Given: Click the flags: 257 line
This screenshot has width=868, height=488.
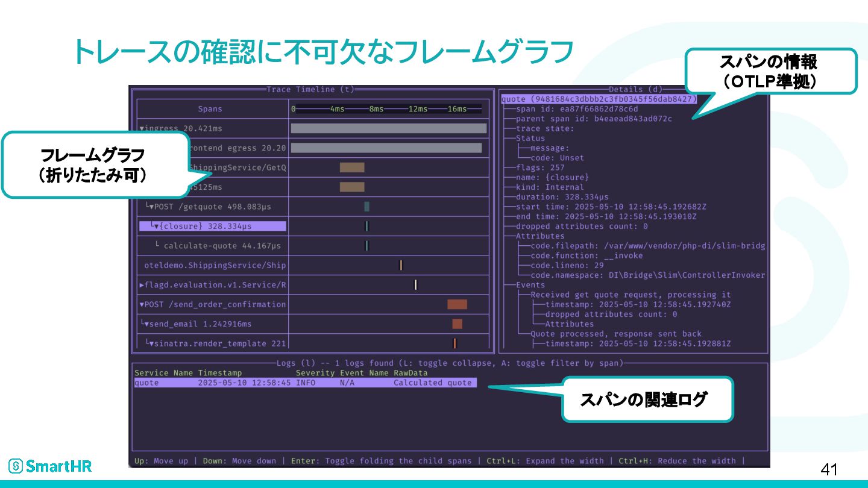Looking at the screenshot, I should pyautogui.click(x=540, y=167).
